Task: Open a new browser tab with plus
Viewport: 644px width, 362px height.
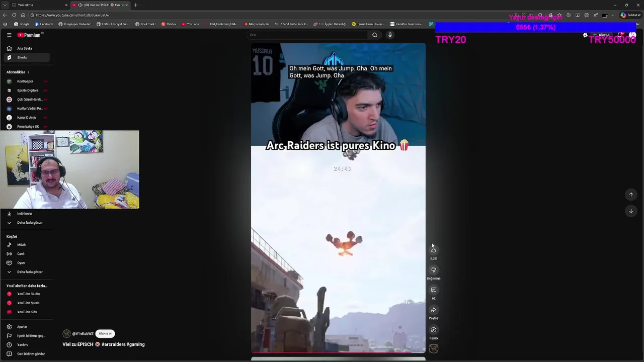Action: [135, 5]
